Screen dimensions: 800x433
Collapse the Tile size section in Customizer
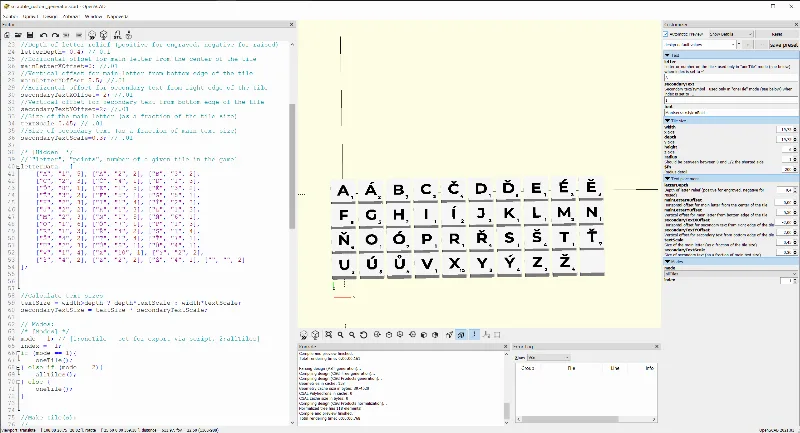coord(731,120)
